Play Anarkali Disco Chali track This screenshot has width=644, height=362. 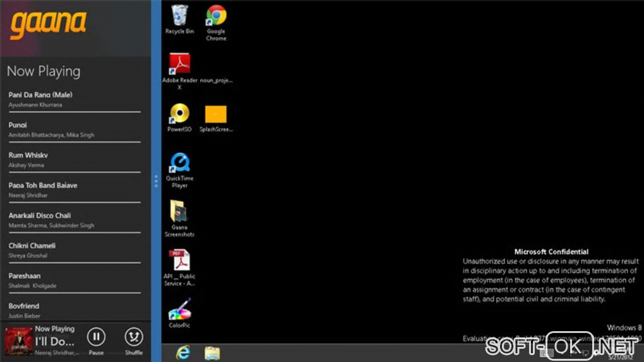pyautogui.click(x=75, y=220)
